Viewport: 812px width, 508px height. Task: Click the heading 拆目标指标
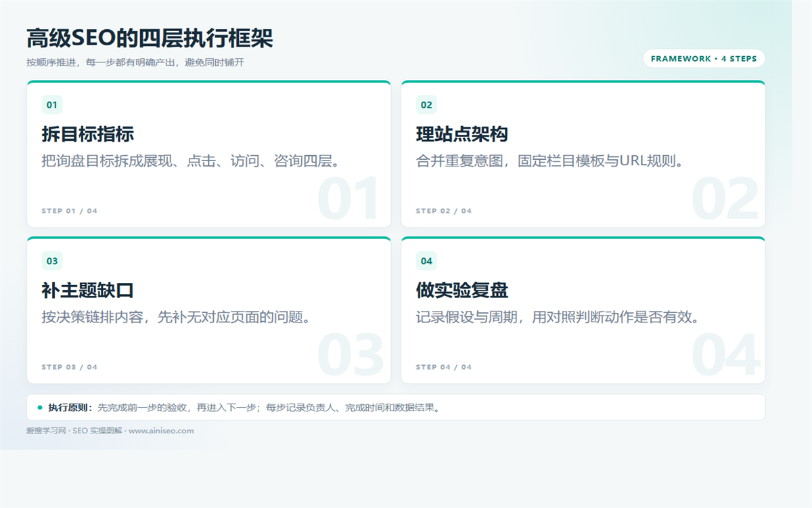[88, 134]
